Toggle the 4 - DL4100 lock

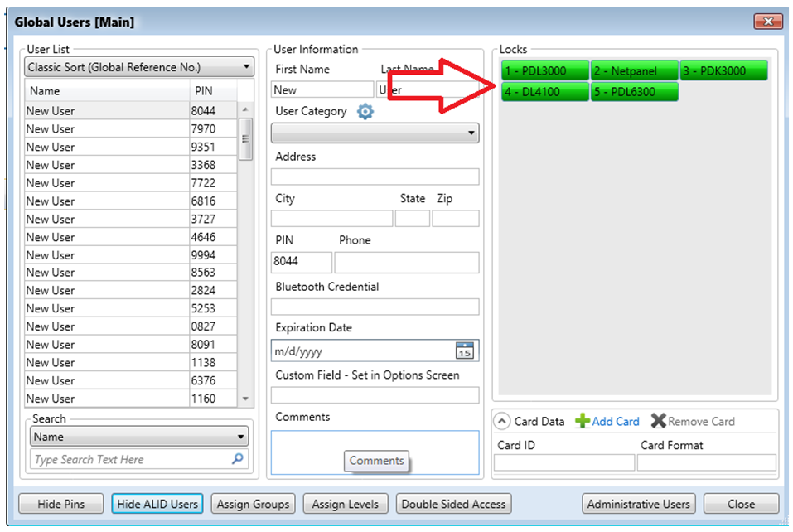click(544, 92)
